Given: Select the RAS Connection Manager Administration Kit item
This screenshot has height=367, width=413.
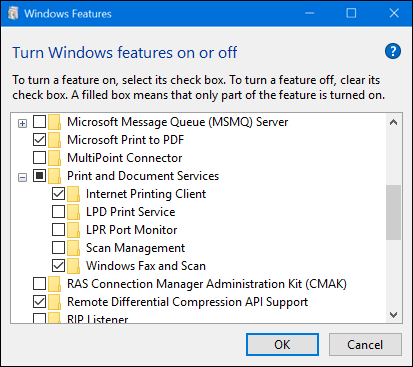Looking at the screenshot, I should (x=207, y=284).
